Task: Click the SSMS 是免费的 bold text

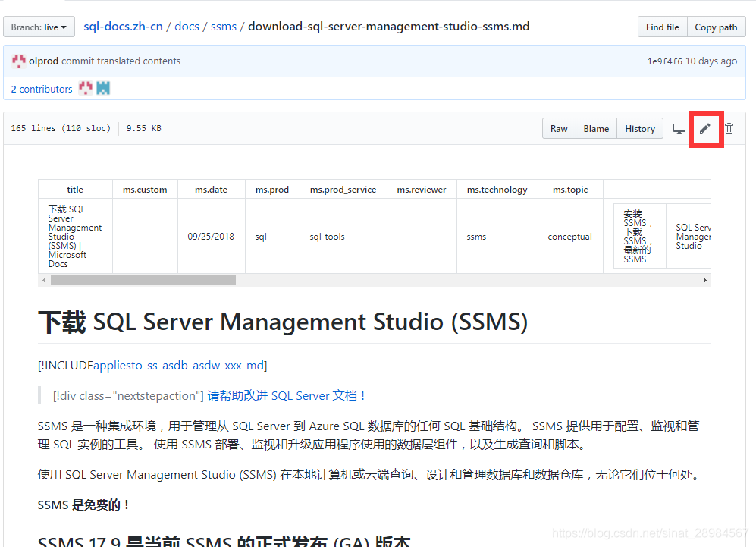Action: 83,505
